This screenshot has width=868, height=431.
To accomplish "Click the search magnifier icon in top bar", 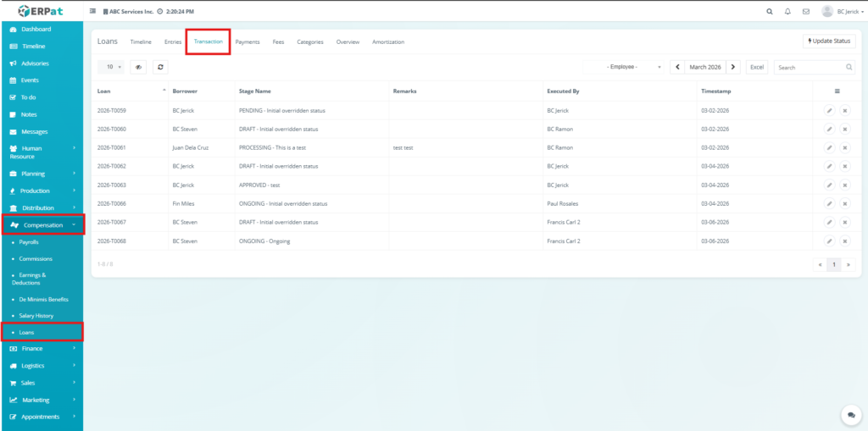I will point(770,12).
